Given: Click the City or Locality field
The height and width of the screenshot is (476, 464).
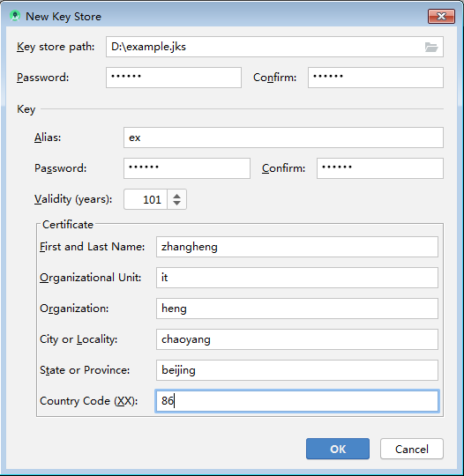Looking at the screenshot, I should [x=297, y=339].
